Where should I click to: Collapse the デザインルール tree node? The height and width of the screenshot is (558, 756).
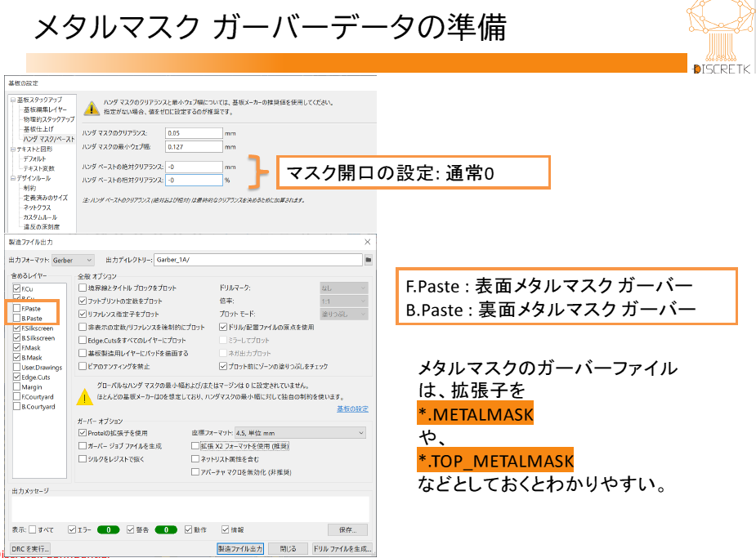click(x=13, y=177)
